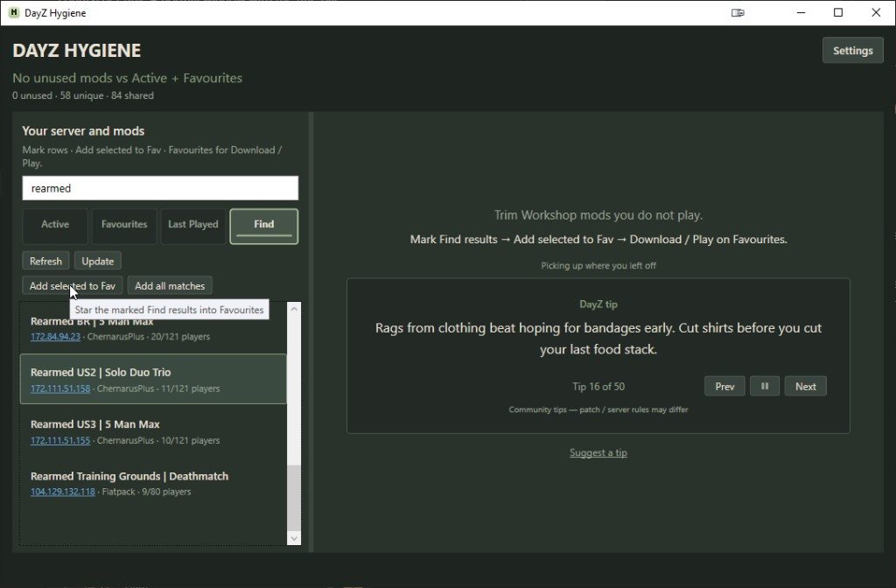Open IP link 172.84.94.23

pos(55,337)
